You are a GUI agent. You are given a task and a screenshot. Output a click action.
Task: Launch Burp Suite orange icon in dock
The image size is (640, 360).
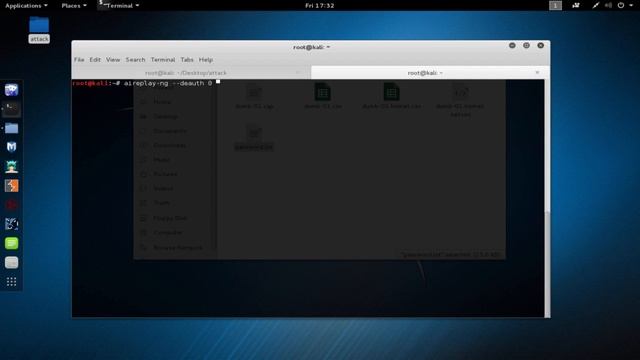click(11, 186)
